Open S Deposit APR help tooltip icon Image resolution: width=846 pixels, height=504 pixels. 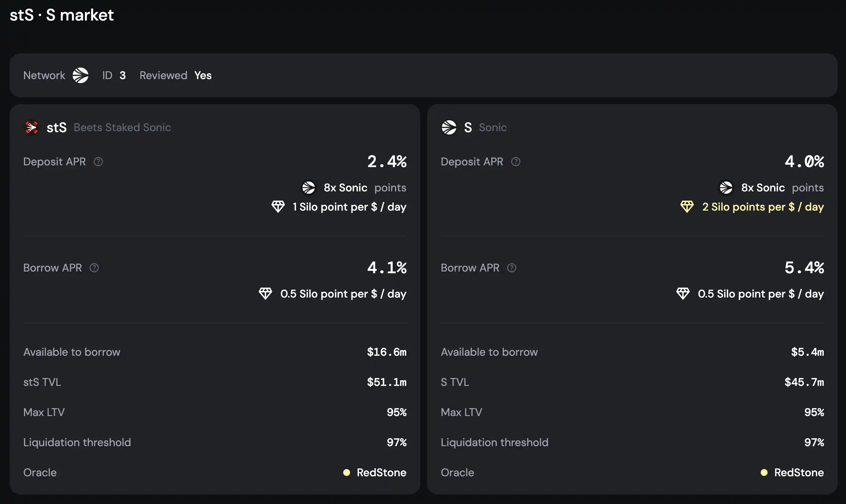coord(515,162)
